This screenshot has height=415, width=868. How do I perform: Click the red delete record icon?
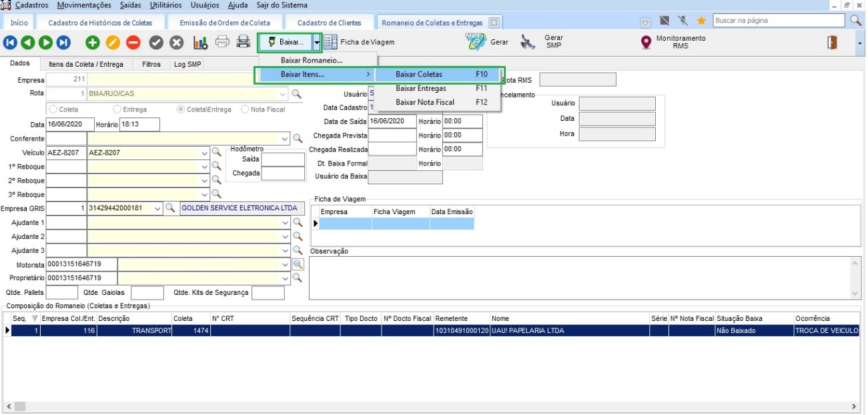(x=133, y=43)
